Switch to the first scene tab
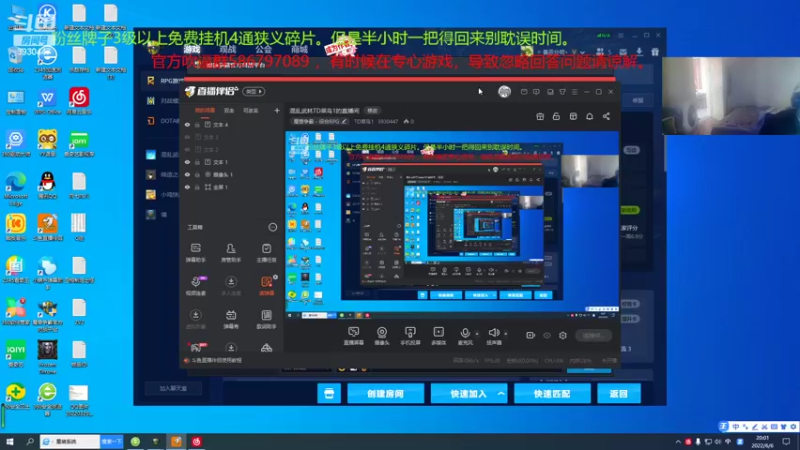The image size is (800, 450). coord(205,110)
